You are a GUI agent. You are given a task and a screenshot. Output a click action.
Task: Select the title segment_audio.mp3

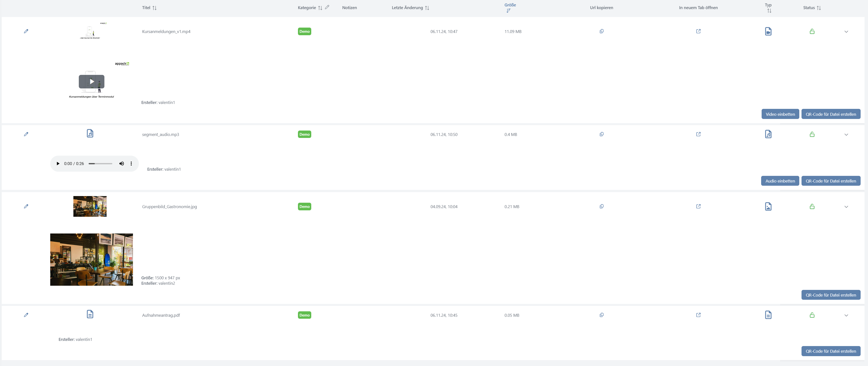[160, 134]
